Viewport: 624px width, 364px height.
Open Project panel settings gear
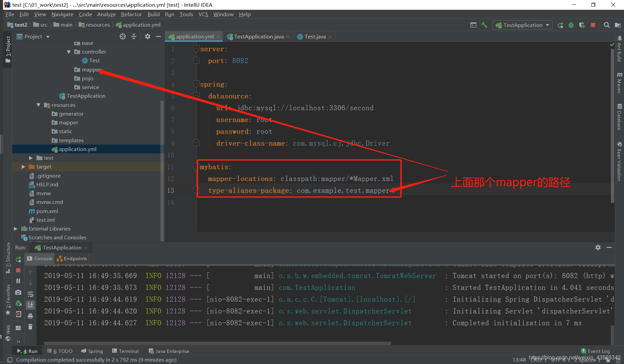(x=147, y=36)
